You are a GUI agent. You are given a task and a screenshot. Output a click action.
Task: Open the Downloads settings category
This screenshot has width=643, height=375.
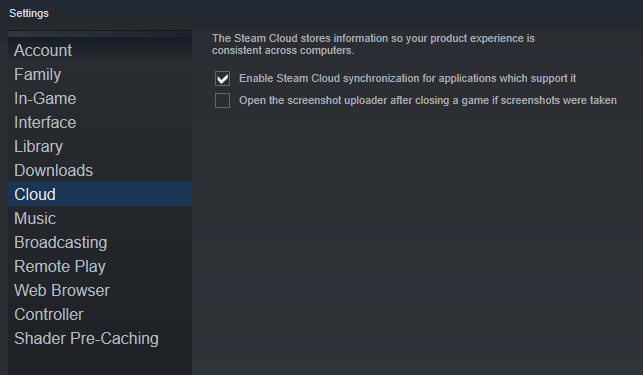(100, 170)
